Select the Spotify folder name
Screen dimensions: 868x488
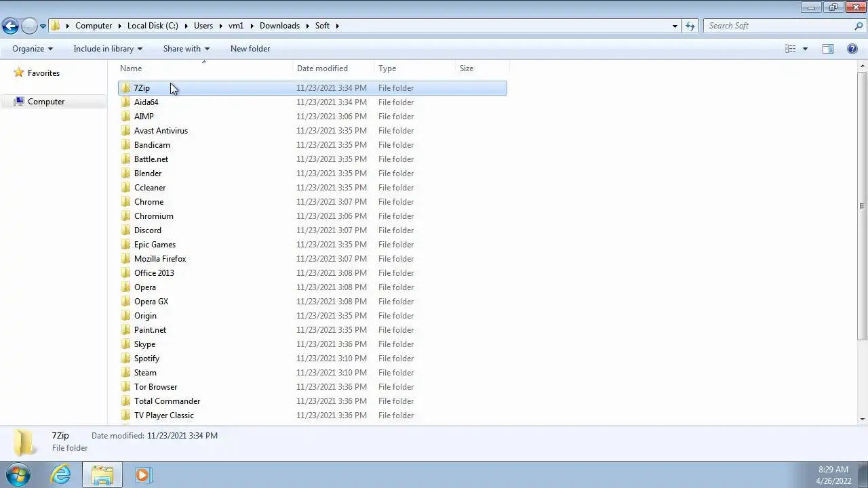point(146,359)
